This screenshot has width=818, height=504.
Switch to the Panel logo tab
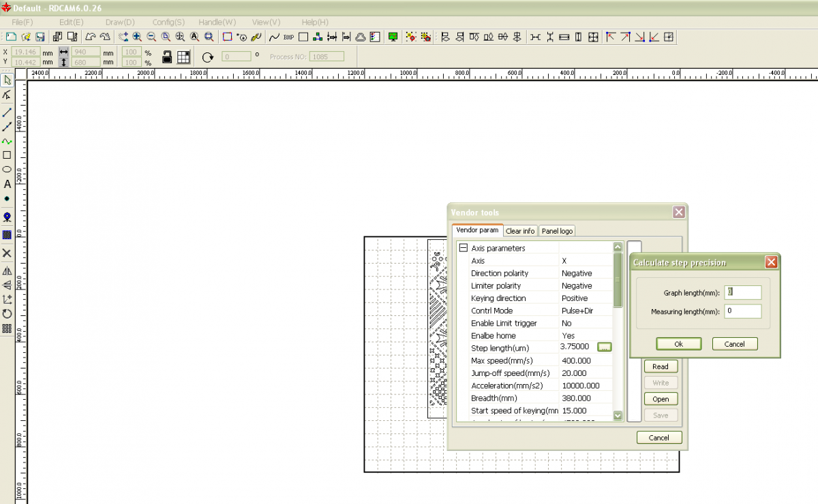pyautogui.click(x=557, y=231)
